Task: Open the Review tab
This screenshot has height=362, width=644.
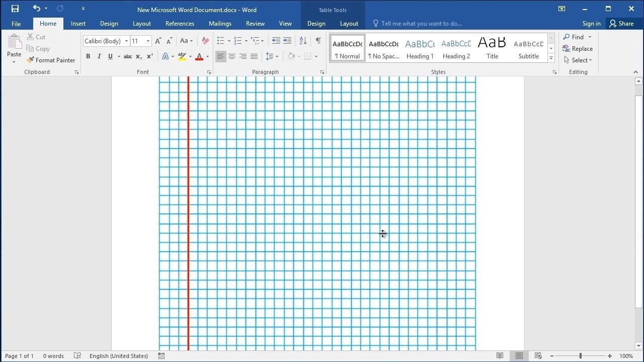Action: (255, 24)
